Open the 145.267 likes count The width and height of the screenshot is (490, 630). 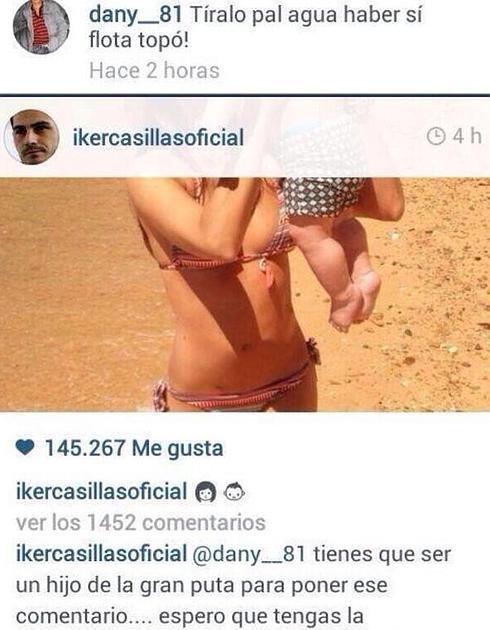click(85, 448)
